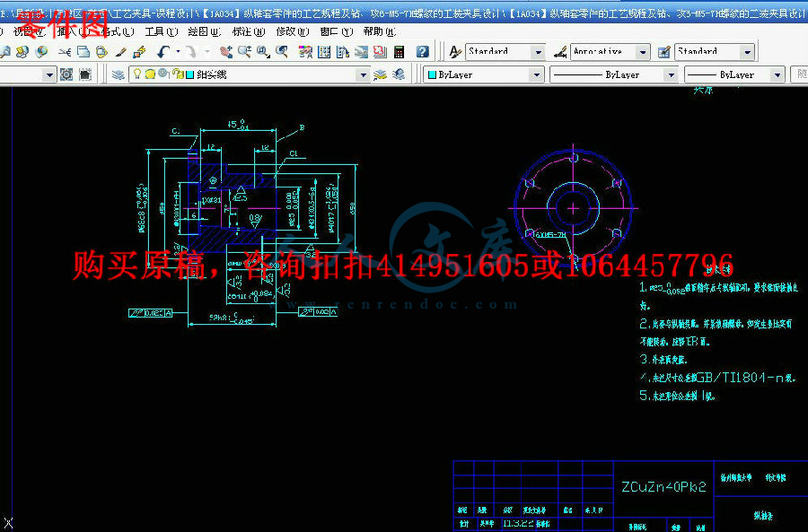Open the ByLayer lineweight dropdown

(777, 74)
